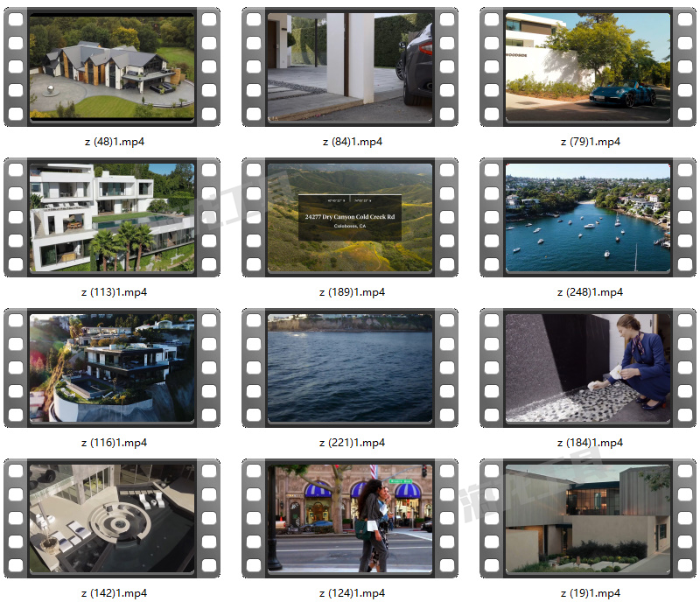
Task: Select the z (116)1.mp4 hillside house thumbnail
Action: (x=112, y=368)
